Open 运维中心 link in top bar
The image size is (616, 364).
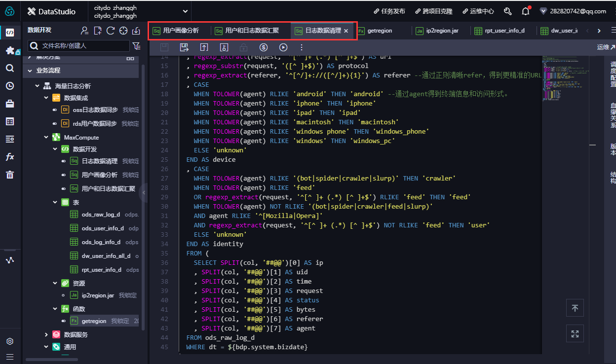[478, 11]
